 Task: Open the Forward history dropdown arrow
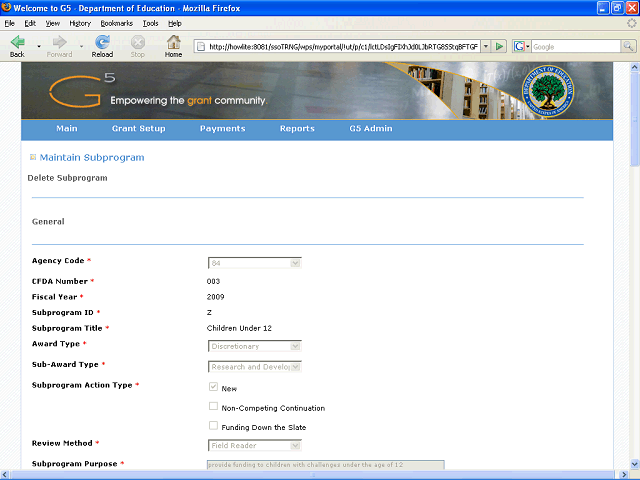coord(81,47)
